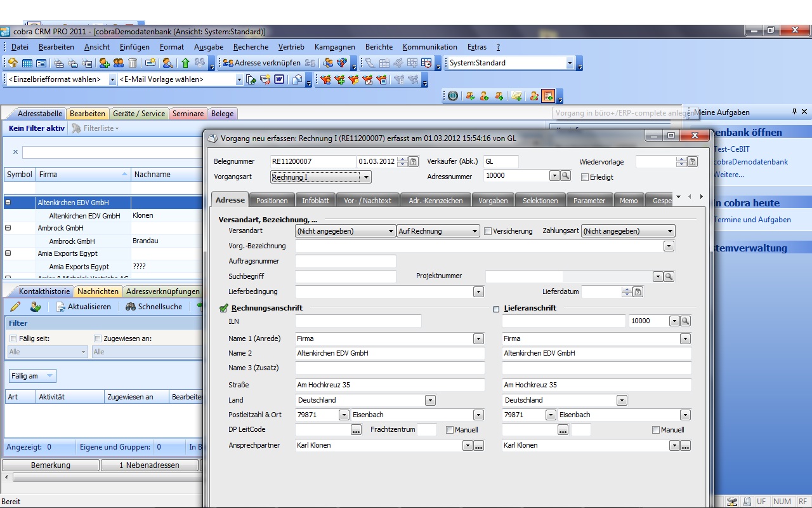Click the calendar with clock toolbar icon
Screen dimensions: 812x508
pyautogui.click(x=426, y=63)
